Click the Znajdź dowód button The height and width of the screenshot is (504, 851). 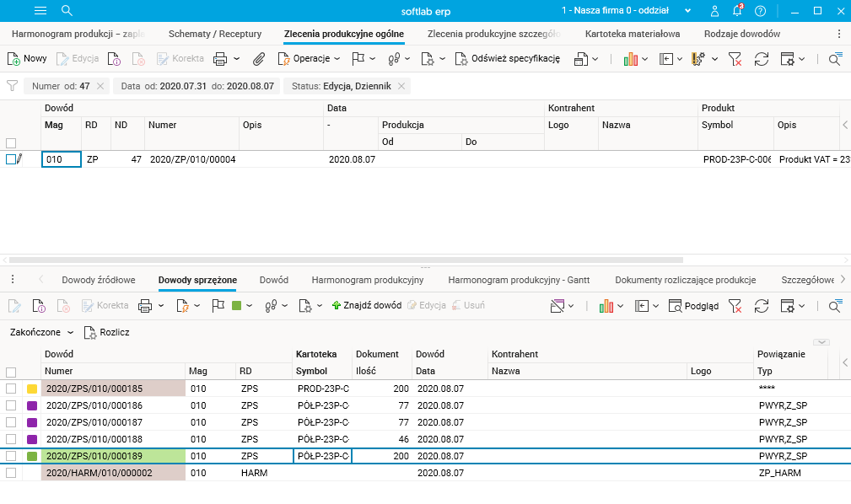tap(367, 306)
